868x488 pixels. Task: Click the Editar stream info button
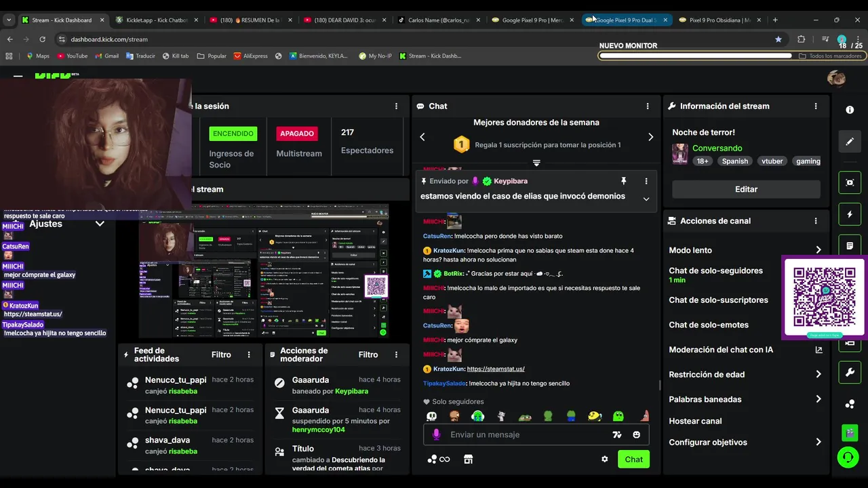click(746, 189)
